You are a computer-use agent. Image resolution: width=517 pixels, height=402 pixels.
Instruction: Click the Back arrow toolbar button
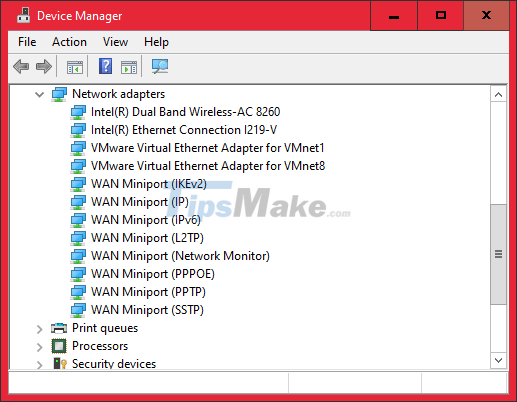tap(21, 66)
